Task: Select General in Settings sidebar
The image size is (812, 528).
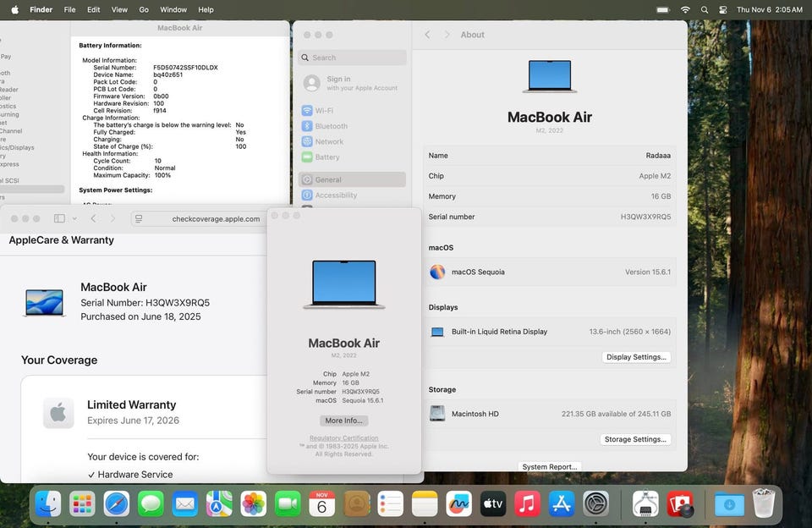Action: [328, 179]
